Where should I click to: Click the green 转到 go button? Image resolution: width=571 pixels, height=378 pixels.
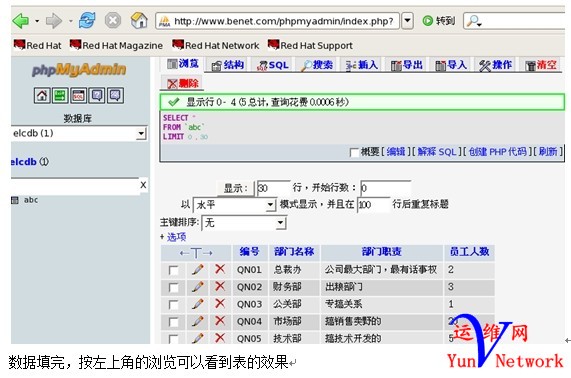[x=439, y=21]
